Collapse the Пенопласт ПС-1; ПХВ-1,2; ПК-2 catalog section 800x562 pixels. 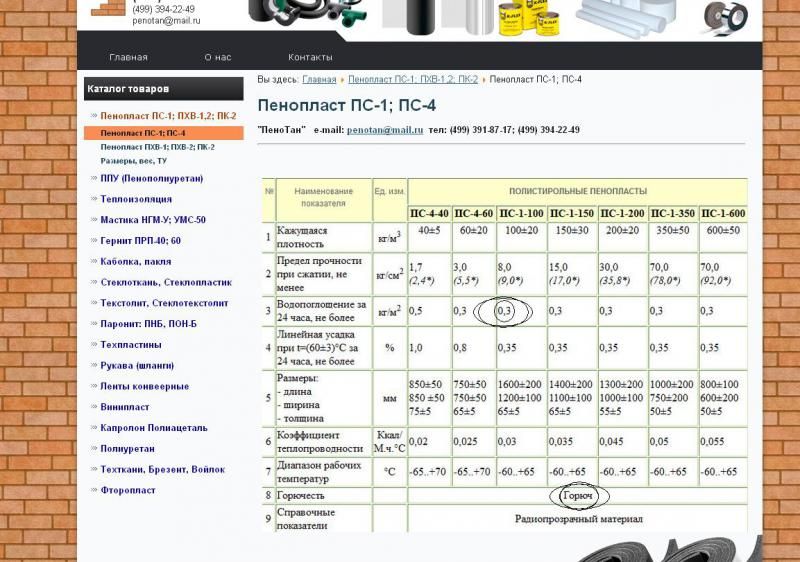coord(168,116)
